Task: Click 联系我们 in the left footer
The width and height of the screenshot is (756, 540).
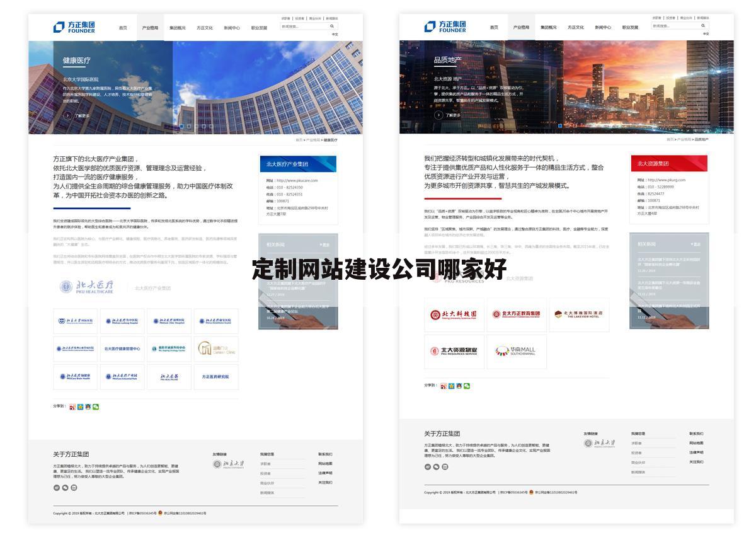Action: click(x=325, y=454)
